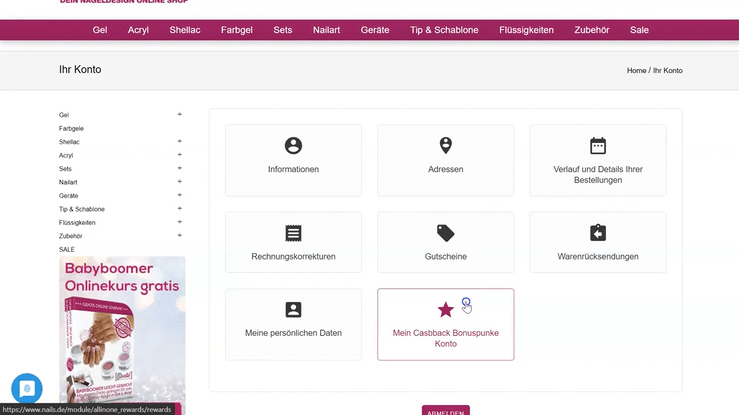
Task: Click the Rechnungskorrekturen receipt icon
Action: coord(293,233)
